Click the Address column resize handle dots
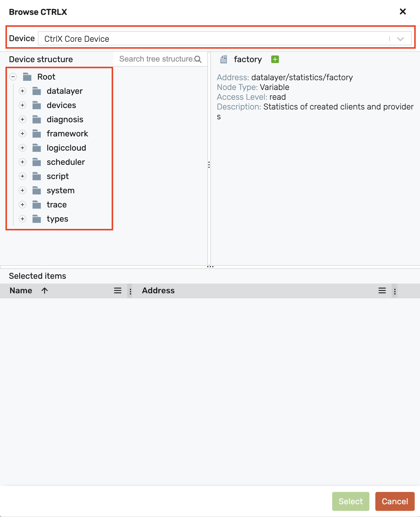Viewport: 420px width, 517px height. pyautogui.click(x=395, y=291)
